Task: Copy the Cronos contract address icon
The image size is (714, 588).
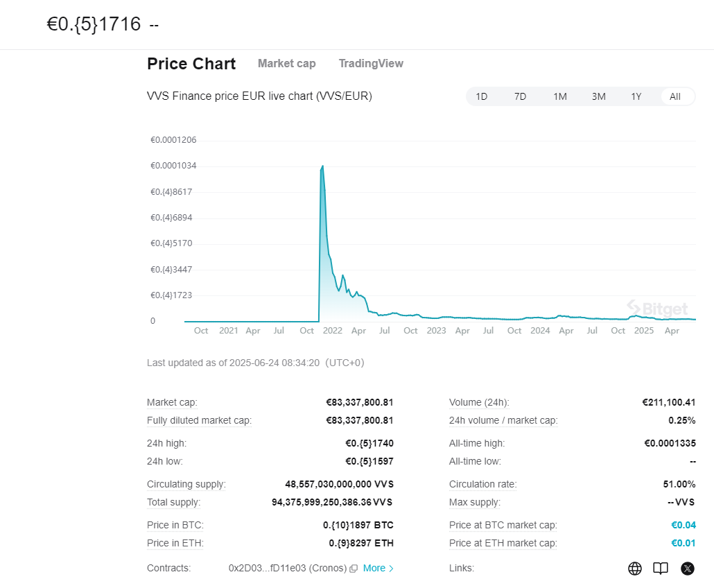Action: click(354, 569)
